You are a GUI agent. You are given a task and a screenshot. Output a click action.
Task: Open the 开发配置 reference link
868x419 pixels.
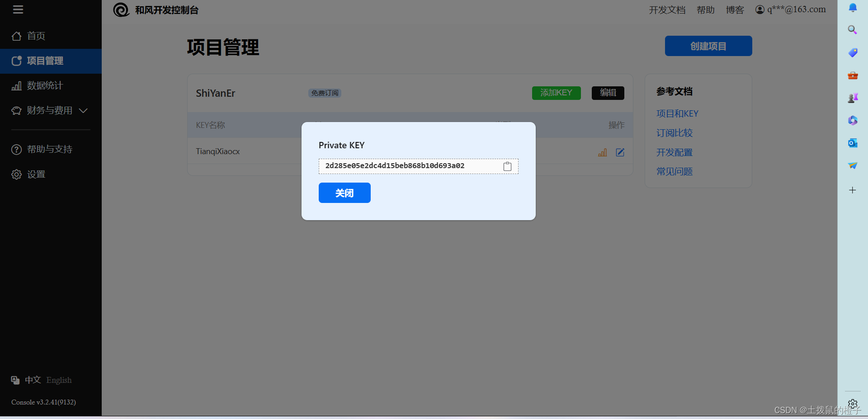point(675,152)
